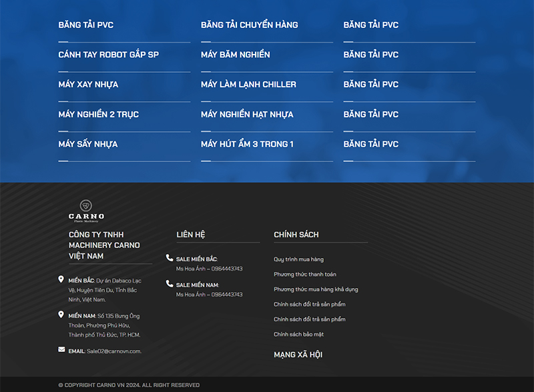Click the phone icon for Sale Miền Nam
This screenshot has width=534, height=392.
(x=170, y=284)
